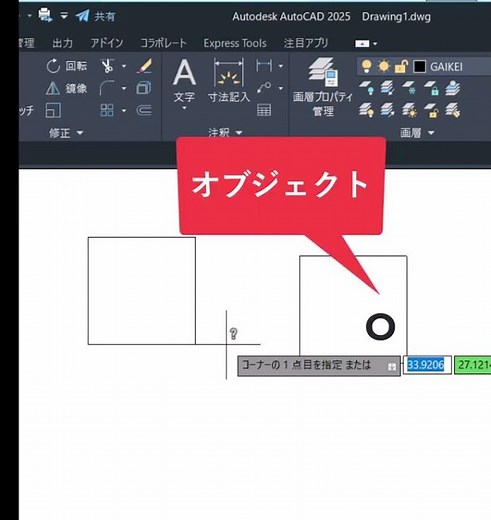Screen dimensions: 491x520
Task: Click the 33.9206 coordinate input field
Action: tap(427, 365)
